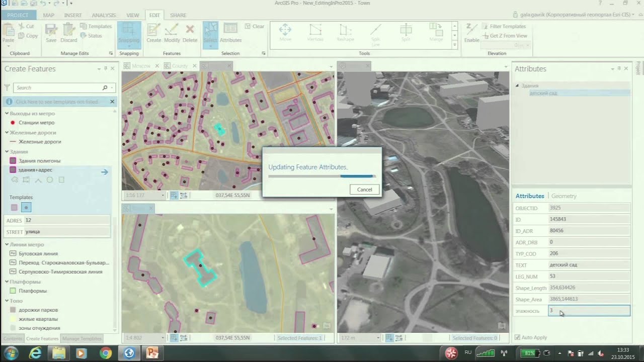The height and width of the screenshot is (362, 644).
Task: Click the Copy tool
Action: pos(28,36)
